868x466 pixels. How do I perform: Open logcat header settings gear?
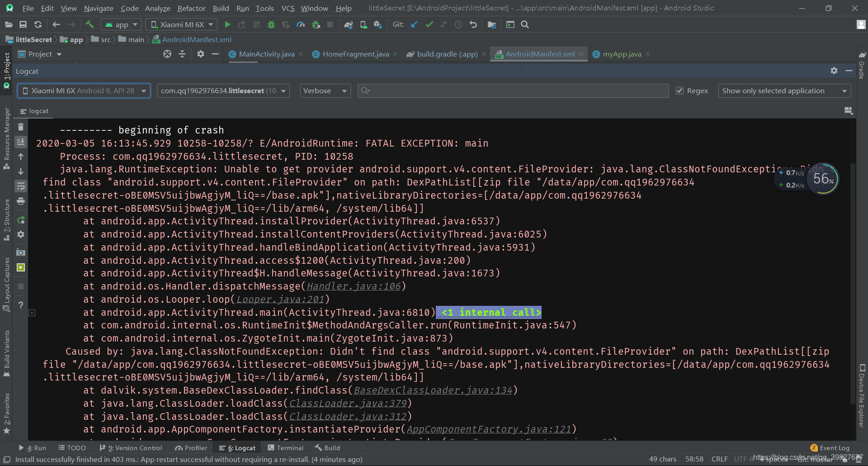pyautogui.click(x=834, y=71)
